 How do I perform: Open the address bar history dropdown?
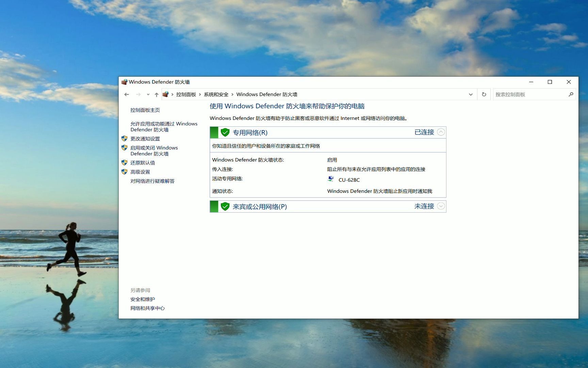(471, 94)
